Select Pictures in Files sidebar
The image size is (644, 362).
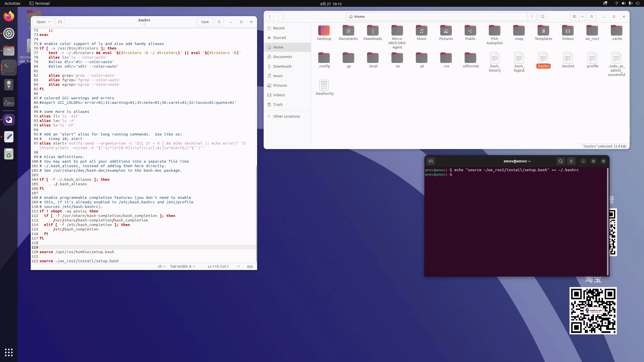287,85
